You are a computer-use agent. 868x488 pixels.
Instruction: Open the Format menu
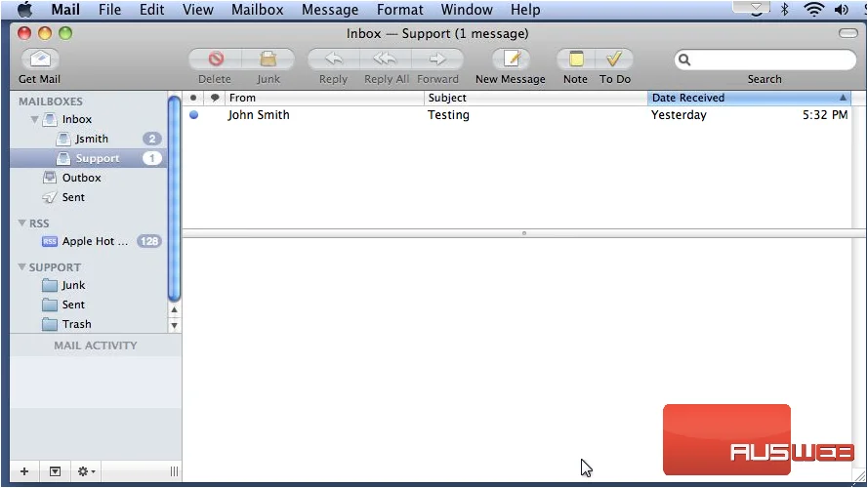pyautogui.click(x=399, y=10)
